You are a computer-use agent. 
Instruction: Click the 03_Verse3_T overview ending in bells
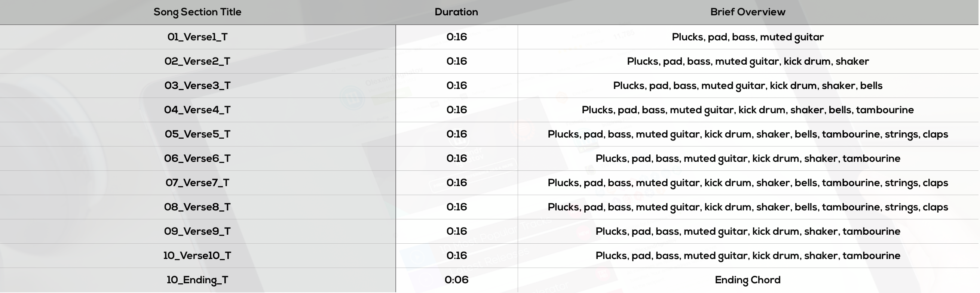coord(748,86)
